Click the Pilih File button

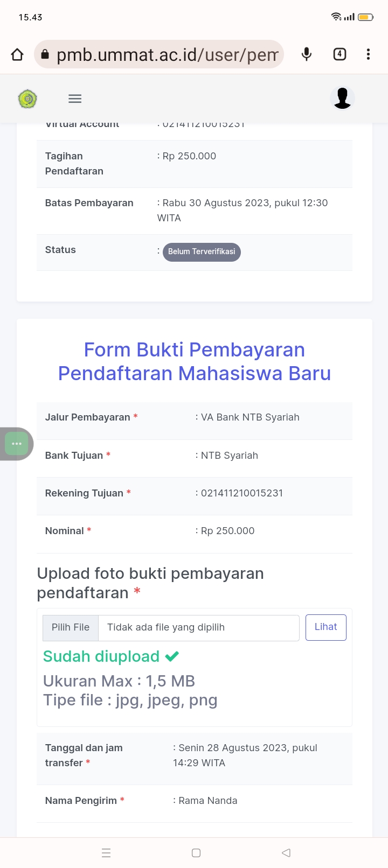[x=71, y=627]
